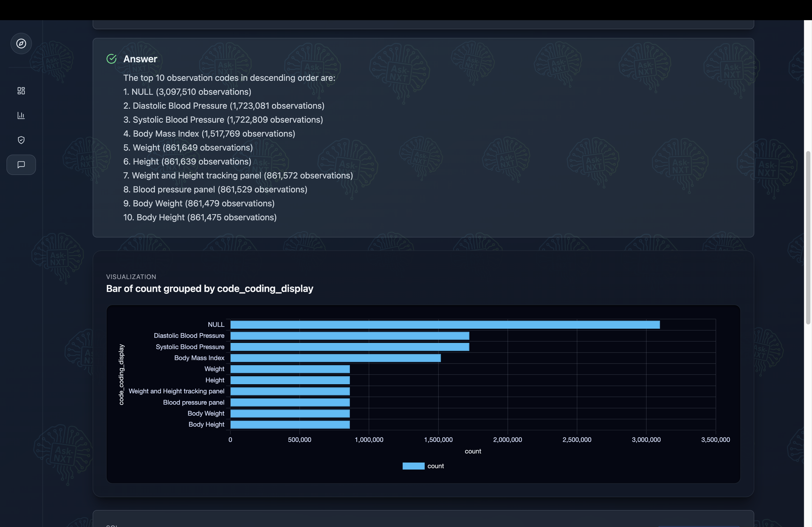The image size is (812, 527).
Task: Click the Body Height bar
Action: [x=290, y=424]
